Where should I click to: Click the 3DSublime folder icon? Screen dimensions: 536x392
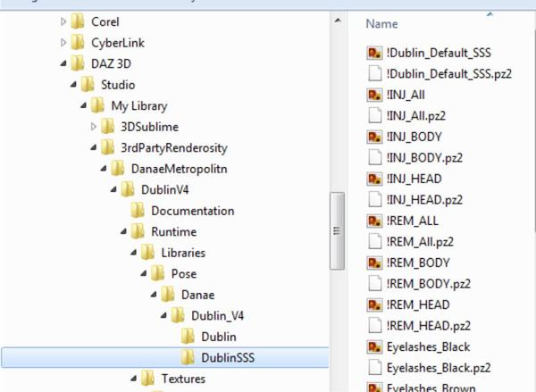[108, 127]
